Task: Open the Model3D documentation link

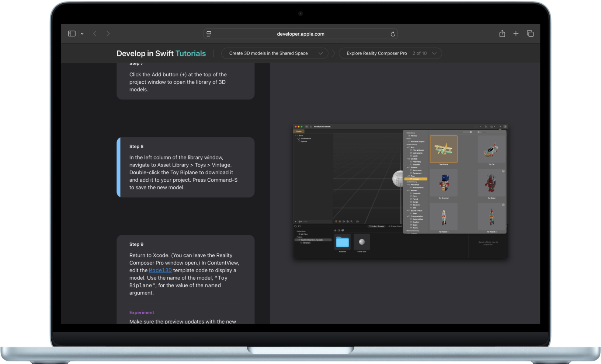Action: click(x=160, y=270)
